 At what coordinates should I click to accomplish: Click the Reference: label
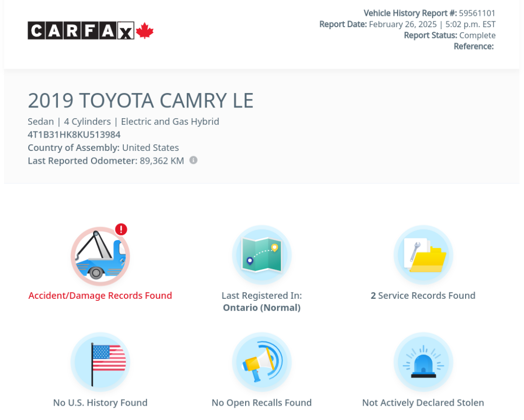473,47
